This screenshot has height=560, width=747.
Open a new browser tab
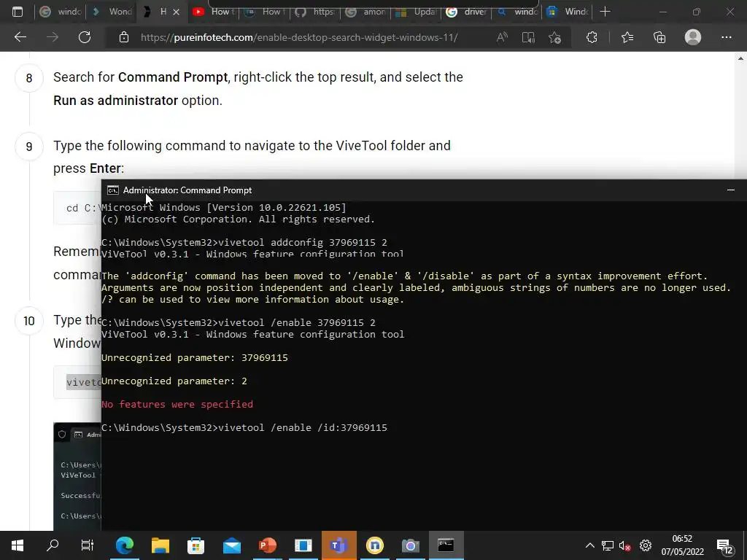point(605,12)
